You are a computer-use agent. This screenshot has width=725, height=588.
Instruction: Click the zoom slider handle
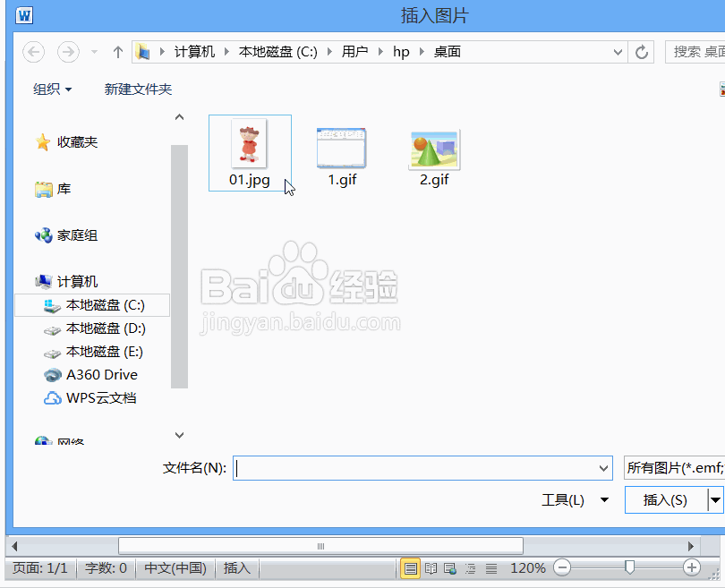click(629, 567)
